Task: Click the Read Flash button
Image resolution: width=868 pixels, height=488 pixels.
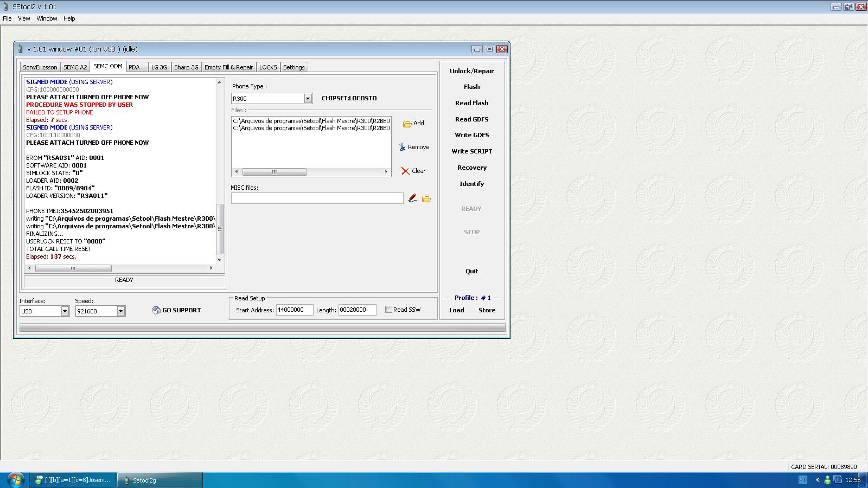Action: [472, 103]
